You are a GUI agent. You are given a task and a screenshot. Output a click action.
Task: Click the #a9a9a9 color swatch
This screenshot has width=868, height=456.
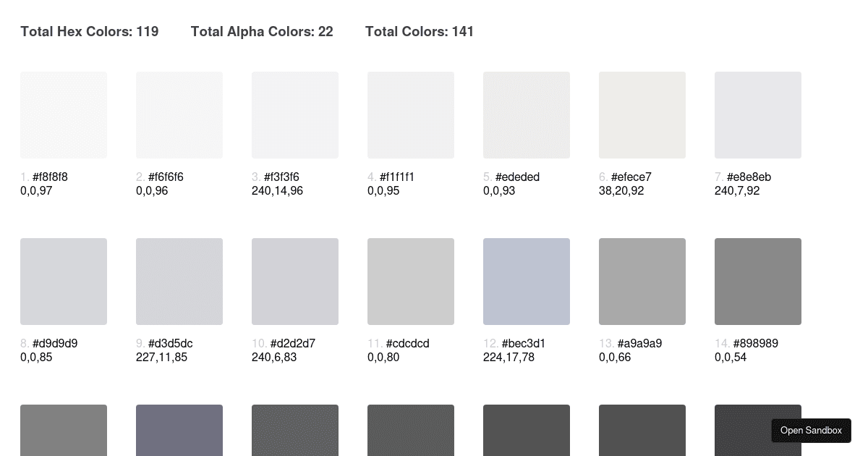[x=642, y=282]
